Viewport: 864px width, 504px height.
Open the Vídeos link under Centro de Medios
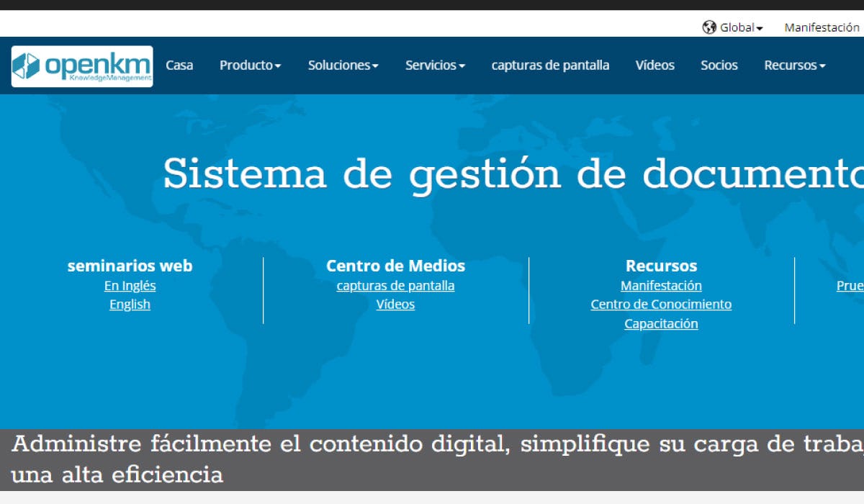pyautogui.click(x=395, y=305)
